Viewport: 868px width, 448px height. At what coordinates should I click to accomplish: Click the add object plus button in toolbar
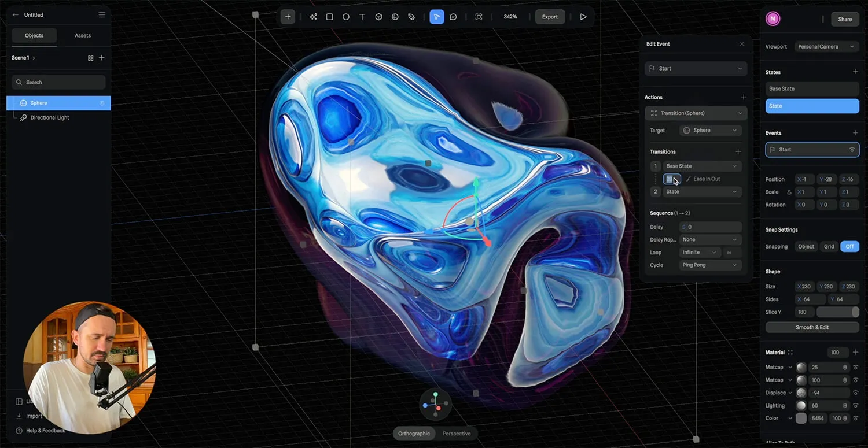click(288, 17)
